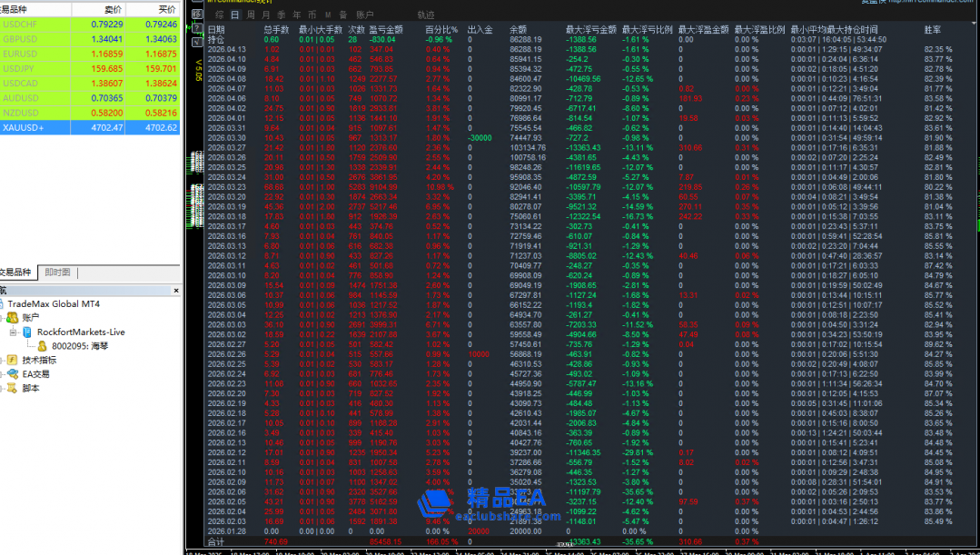Click the 技术指标 indicators icon
Viewport: 980px width, 555px height.
coord(13,360)
